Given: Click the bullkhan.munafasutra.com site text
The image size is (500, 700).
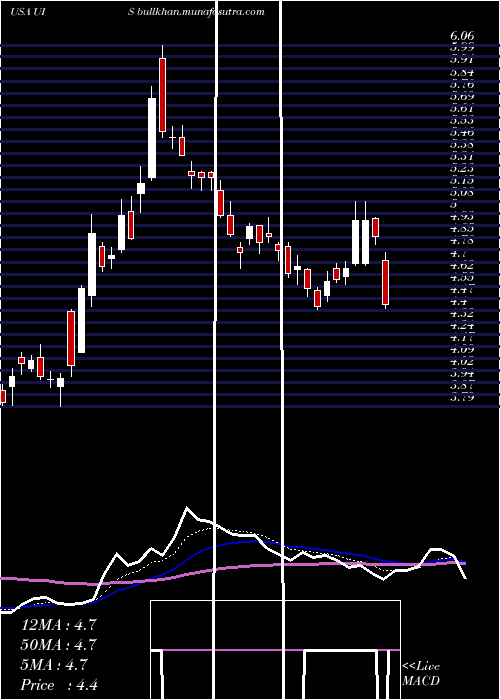Looking at the screenshot, I should pos(201,12).
